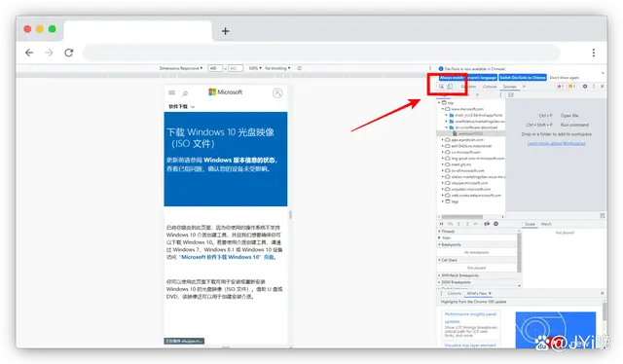623x364 pixels.
Task: Click the Always match Chrome's language button
Action: click(x=467, y=78)
